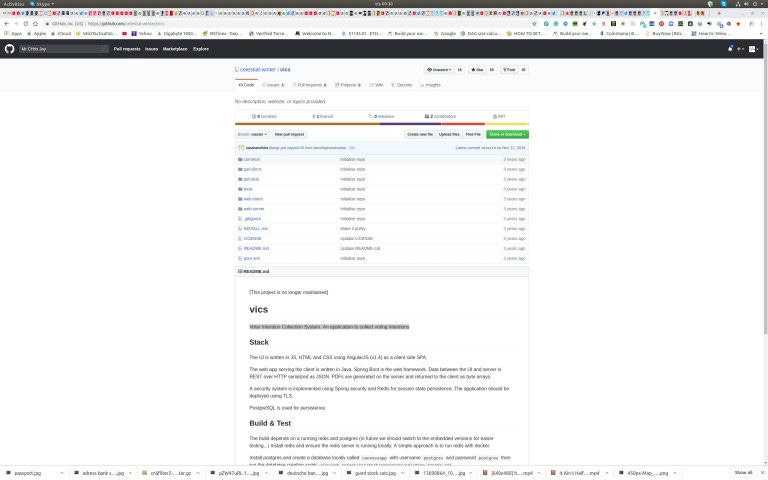The image size is (768, 480).
Task: Open the common folder
Action: [x=252, y=159]
